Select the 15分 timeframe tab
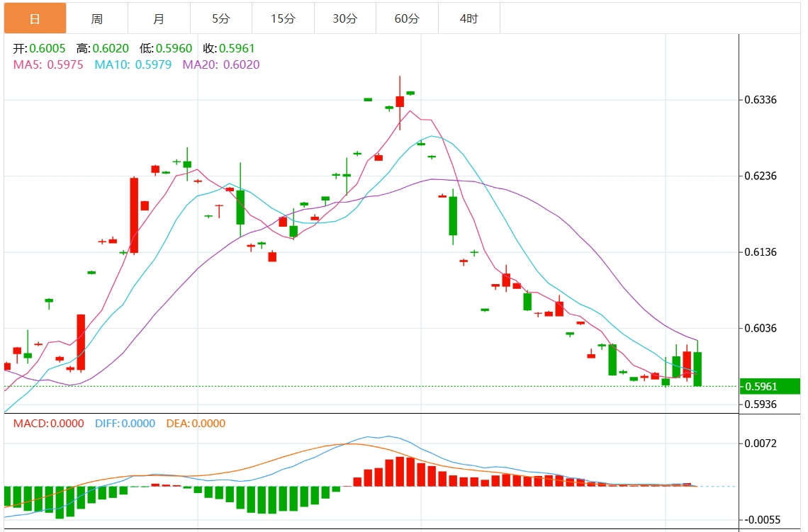 283,18
